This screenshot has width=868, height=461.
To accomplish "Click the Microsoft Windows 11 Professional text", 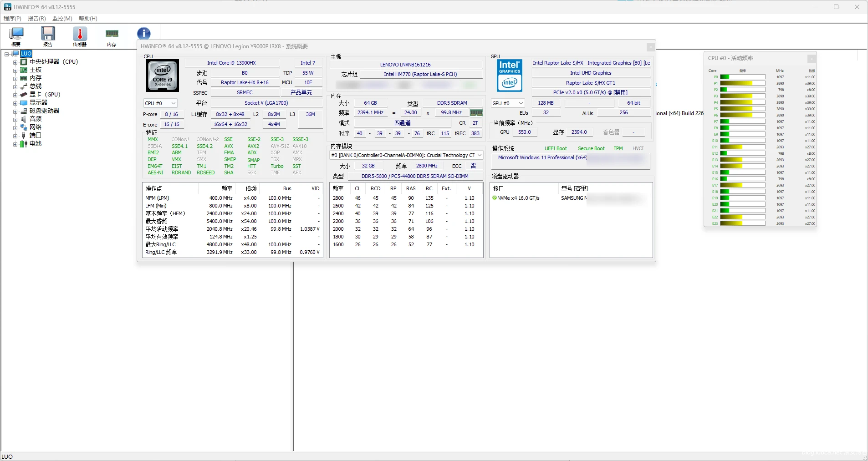I will [x=542, y=157].
